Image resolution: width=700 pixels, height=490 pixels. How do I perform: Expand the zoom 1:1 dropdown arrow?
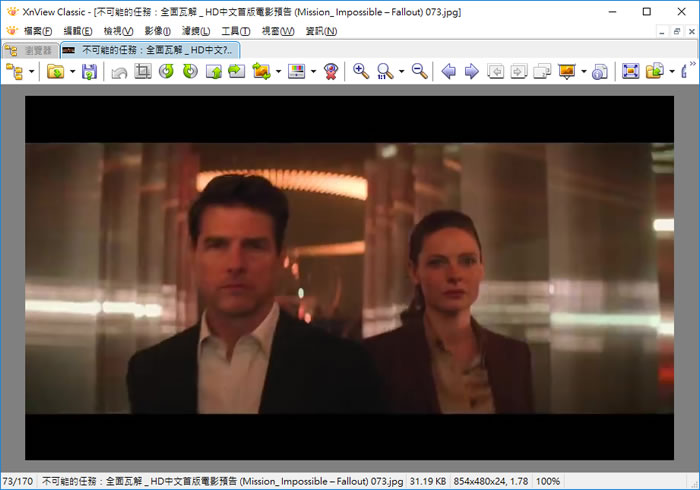point(401,71)
